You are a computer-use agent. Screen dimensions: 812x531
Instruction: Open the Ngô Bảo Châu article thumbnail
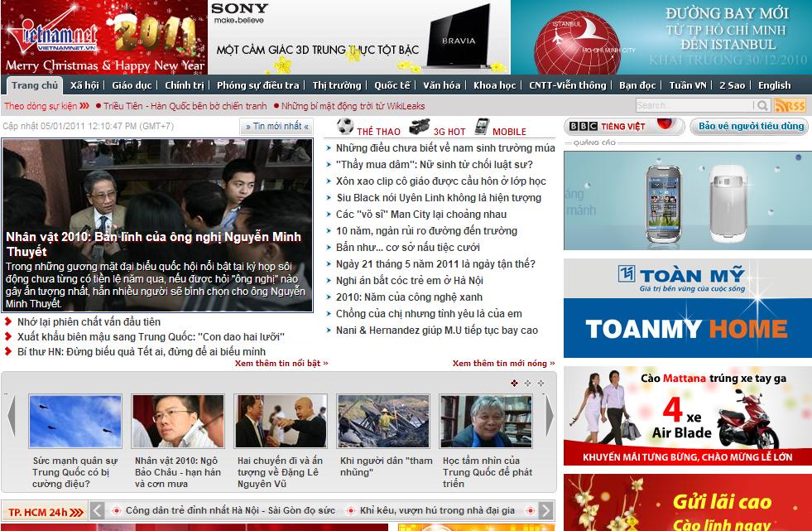pos(179,422)
